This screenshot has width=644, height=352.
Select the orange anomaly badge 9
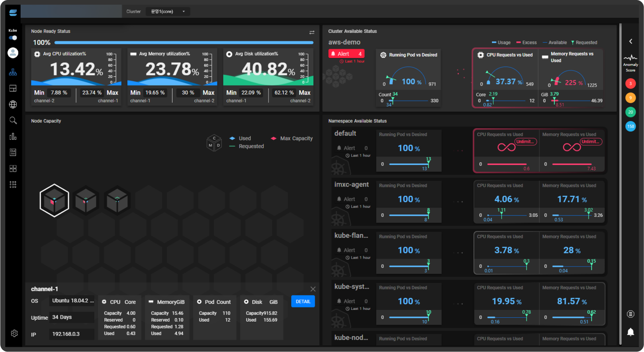[x=630, y=98]
